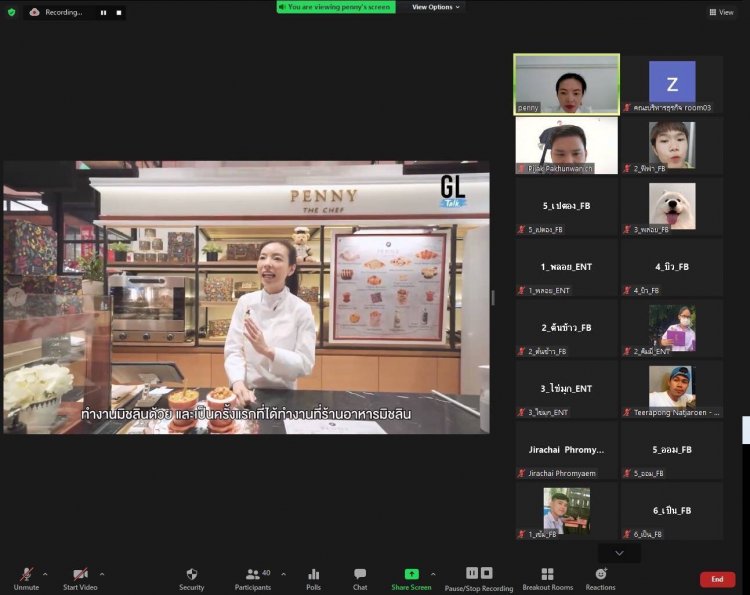
Task: Expand video settings arrow next to Start Video
Action: pos(102,574)
